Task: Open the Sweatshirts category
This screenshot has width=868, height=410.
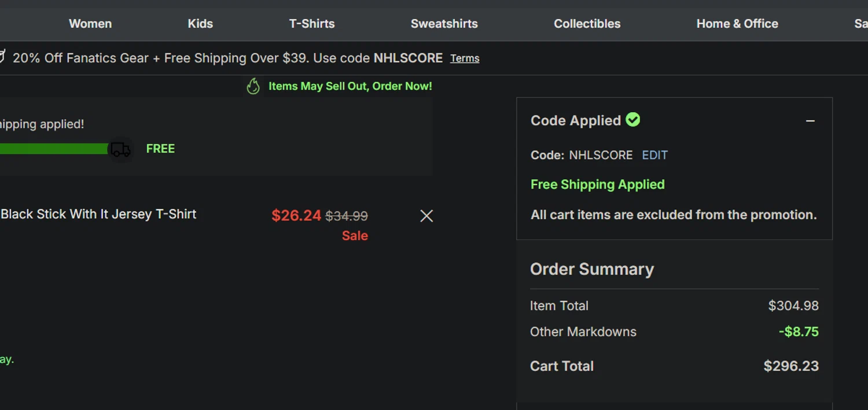Action: tap(444, 24)
